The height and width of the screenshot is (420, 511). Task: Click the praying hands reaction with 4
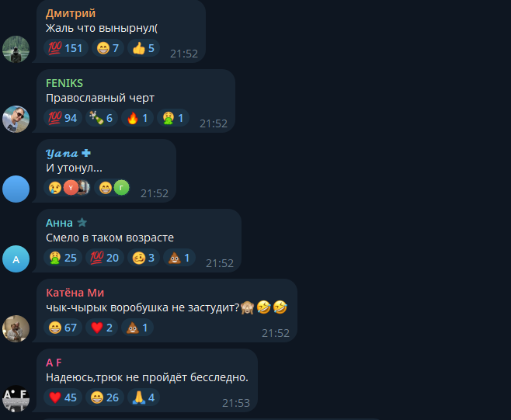tap(144, 397)
